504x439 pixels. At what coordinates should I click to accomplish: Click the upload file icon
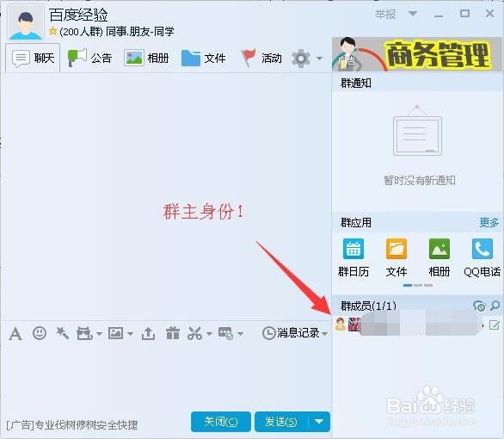pyautogui.click(x=148, y=333)
